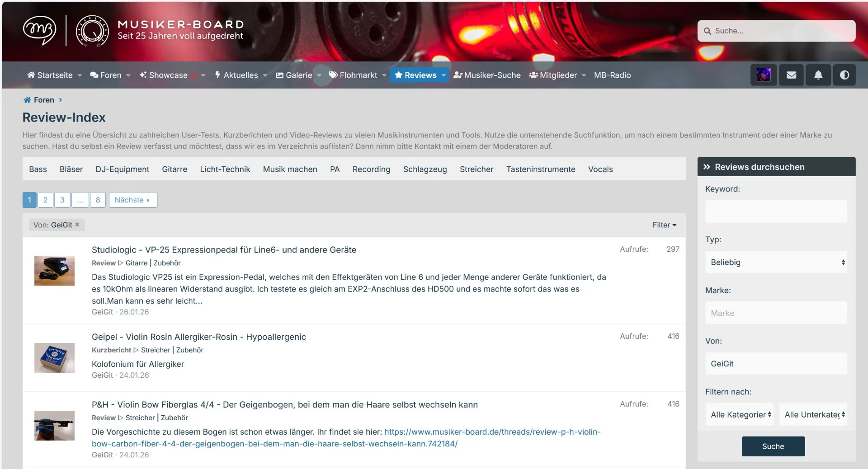Select the Schlagzeug category tab
The width and height of the screenshot is (868, 469).
point(425,169)
